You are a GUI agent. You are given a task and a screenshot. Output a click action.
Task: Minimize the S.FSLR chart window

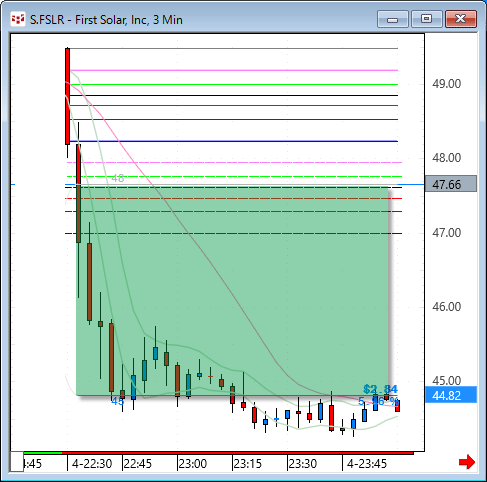pyautogui.click(x=393, y=19)
